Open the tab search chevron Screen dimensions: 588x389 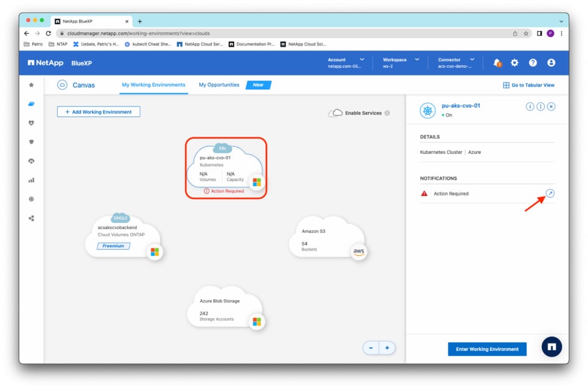(561, 21)
